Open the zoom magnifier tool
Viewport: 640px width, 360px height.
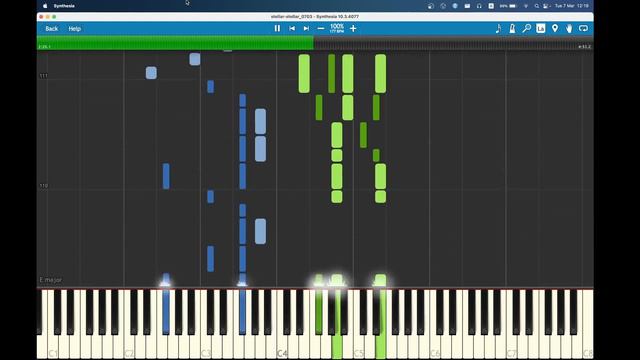tap(527, 29)
